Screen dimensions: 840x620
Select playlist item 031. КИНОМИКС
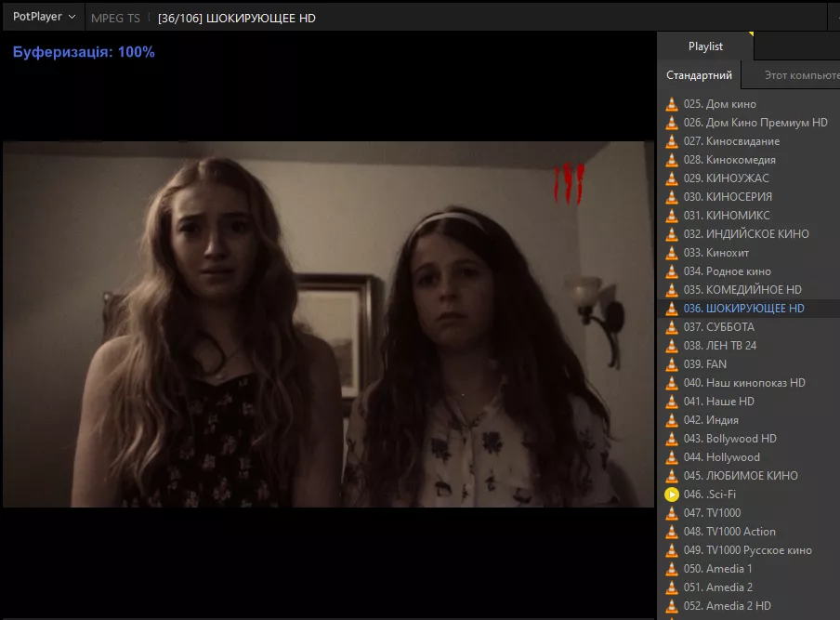tap(749, 216)
